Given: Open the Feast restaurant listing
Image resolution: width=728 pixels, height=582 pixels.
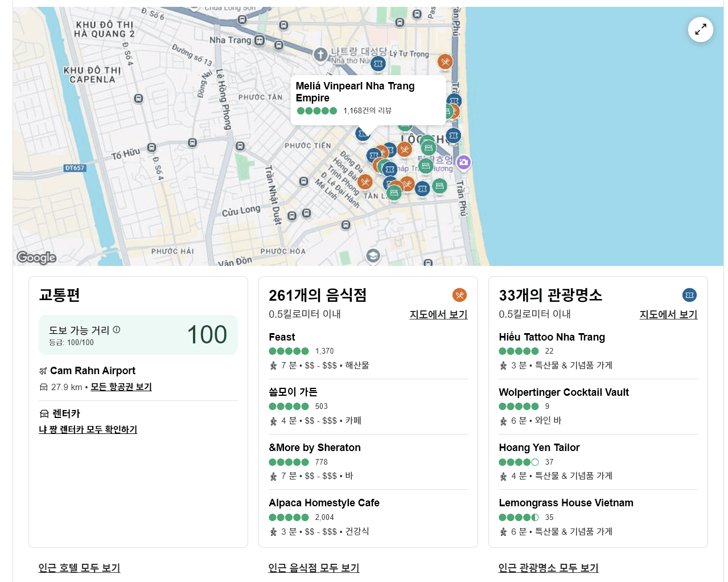Looking at the screenshot, I should coord(282,337).
